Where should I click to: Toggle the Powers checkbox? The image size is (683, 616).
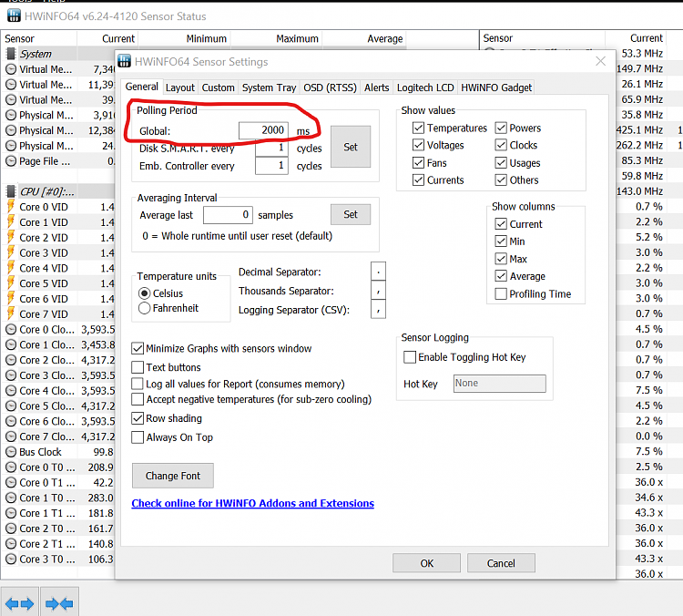pos(501,128)
